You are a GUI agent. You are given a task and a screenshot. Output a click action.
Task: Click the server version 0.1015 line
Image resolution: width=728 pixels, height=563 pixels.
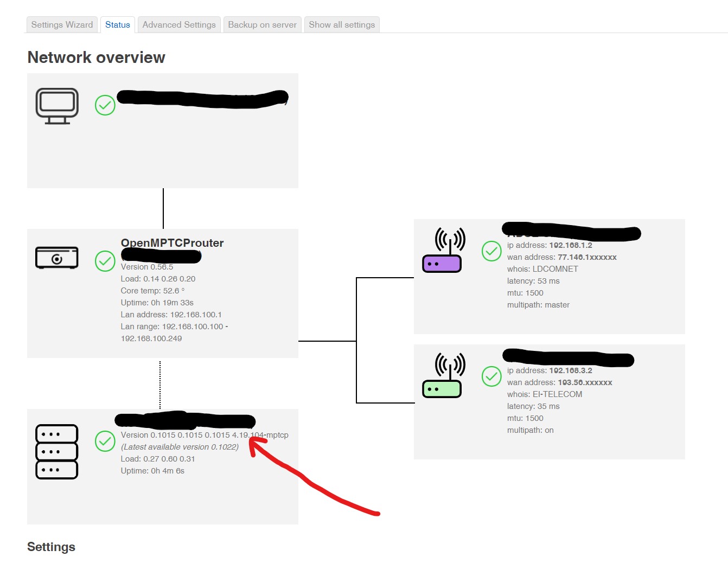click(205, 435)
